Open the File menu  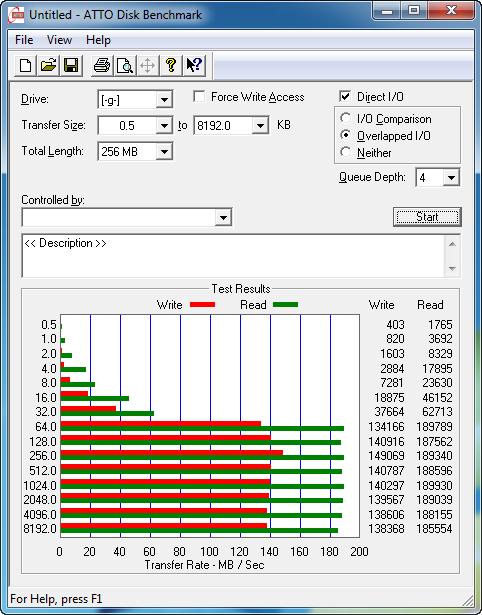[24, 40]
